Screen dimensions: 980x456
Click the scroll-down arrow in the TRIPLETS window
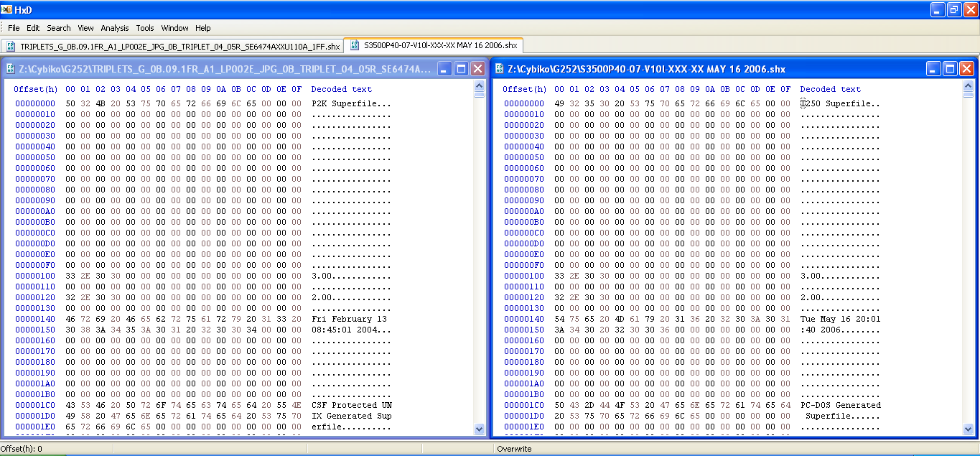pyautogui.click(x=480, y=429)
